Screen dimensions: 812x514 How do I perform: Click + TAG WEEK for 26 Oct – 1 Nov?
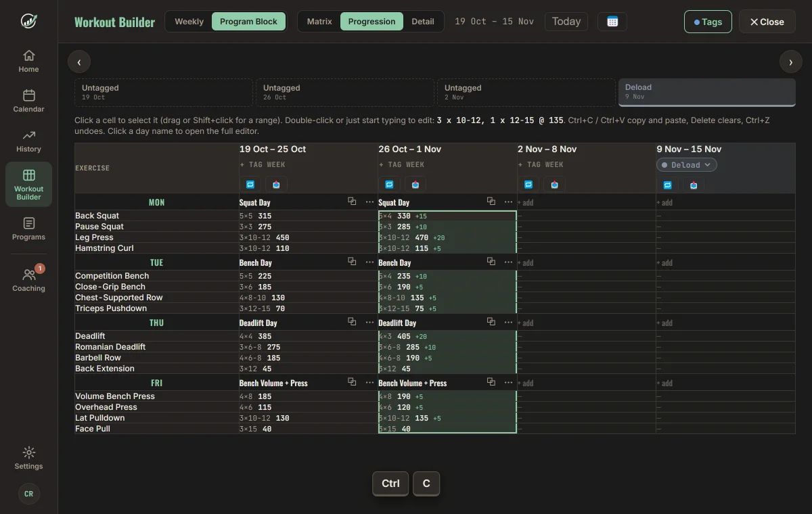402,165
